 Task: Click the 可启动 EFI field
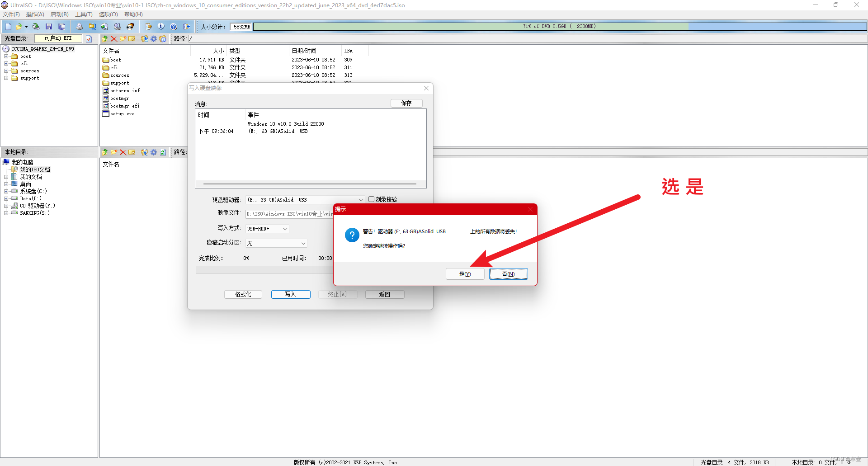(x=58, y=38)
